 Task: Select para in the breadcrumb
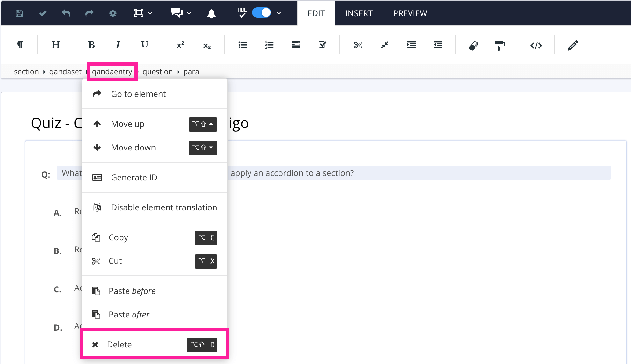tap(191, 72)
